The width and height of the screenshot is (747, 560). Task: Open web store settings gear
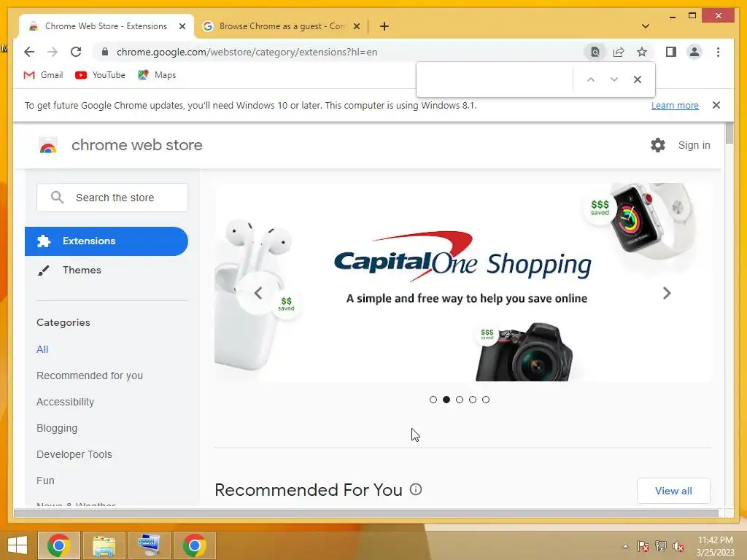coord(658,145)
